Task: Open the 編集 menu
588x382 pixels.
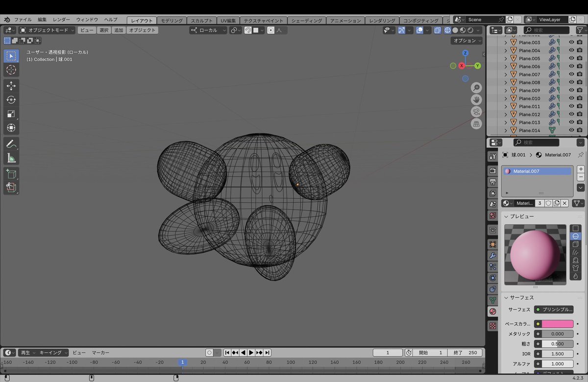Action: click(x=42, y=20)
